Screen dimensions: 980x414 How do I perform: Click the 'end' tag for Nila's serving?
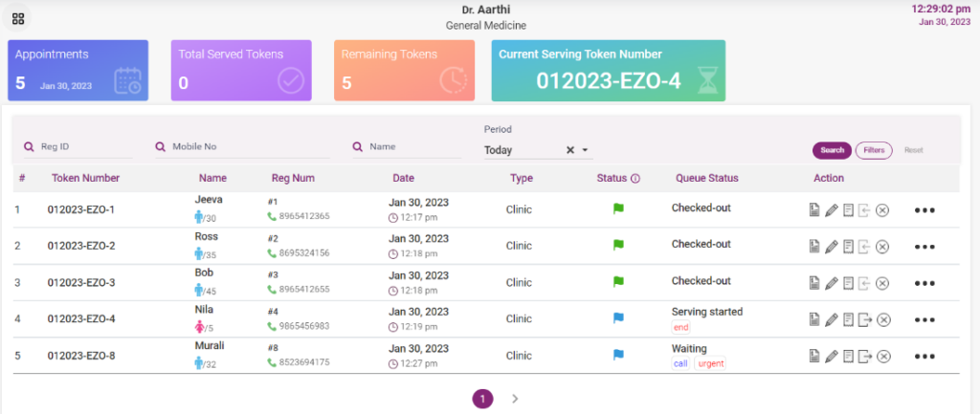point(680,327)
